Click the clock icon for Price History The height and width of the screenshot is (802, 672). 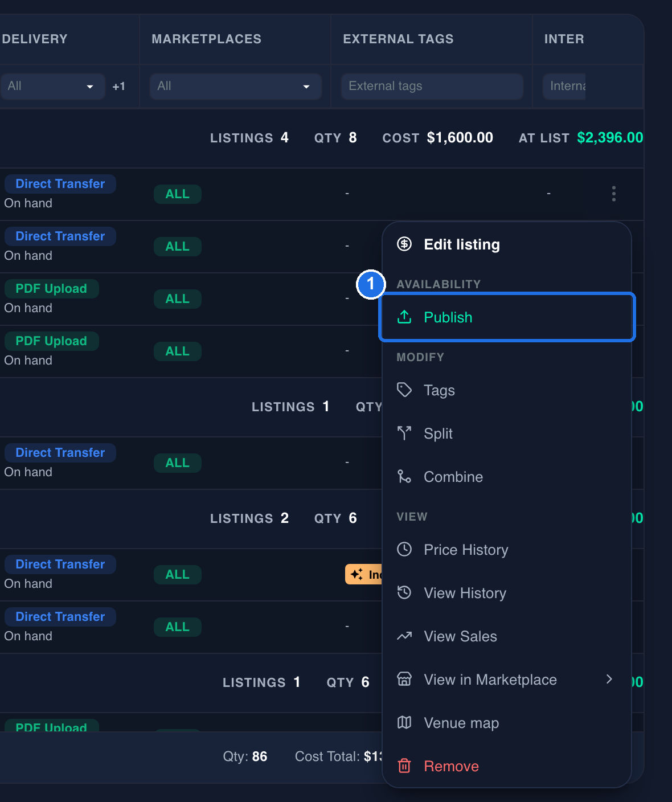point(404,550)
